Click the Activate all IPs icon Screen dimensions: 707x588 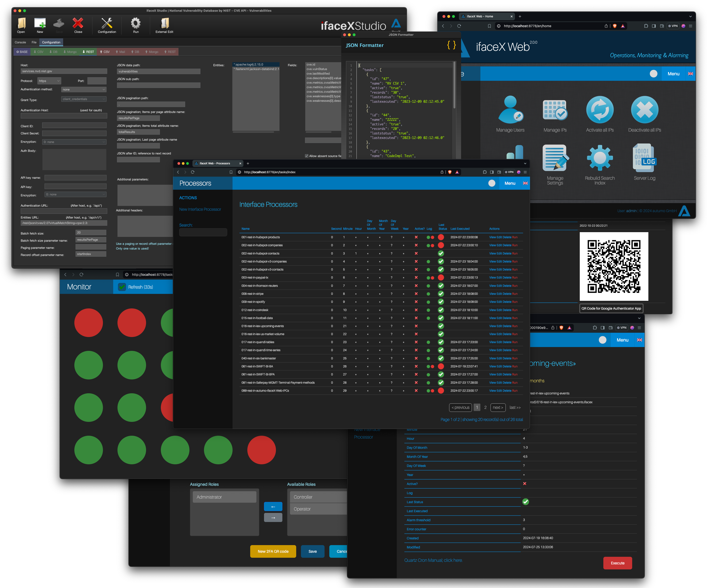[x=600, y=110]
